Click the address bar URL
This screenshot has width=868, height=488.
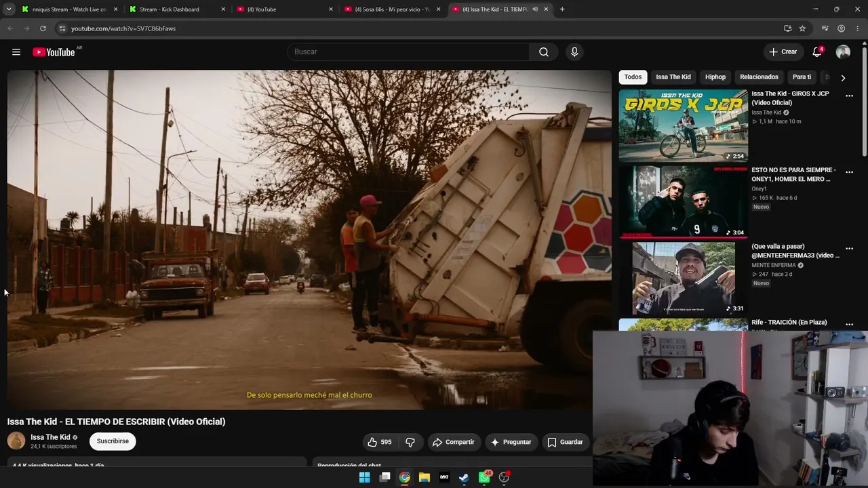[x=123, y=28]
